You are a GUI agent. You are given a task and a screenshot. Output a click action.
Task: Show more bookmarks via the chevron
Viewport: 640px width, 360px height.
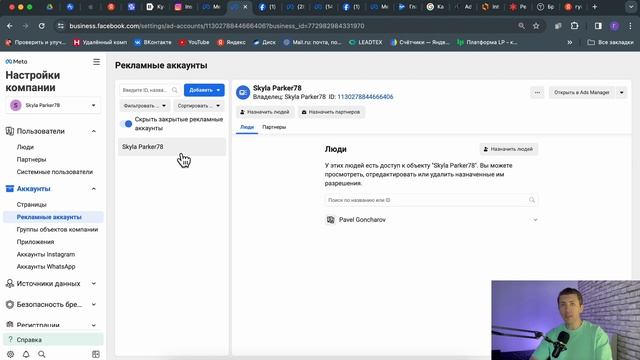coord(569,42)
